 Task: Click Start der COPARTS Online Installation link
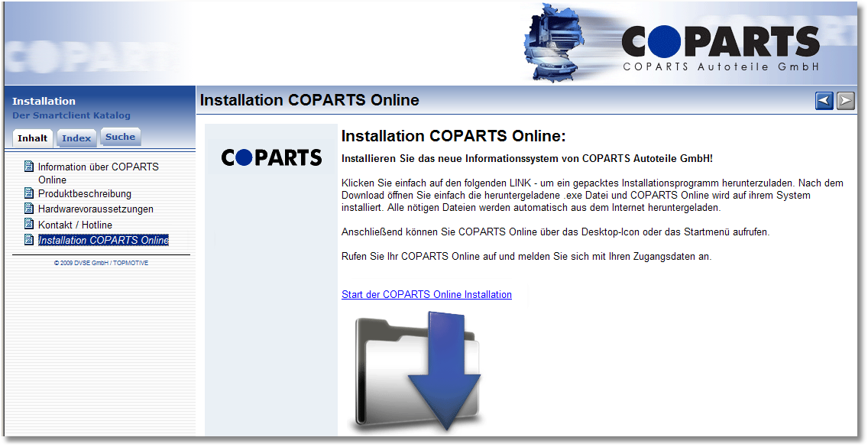[x=427, y=295]
